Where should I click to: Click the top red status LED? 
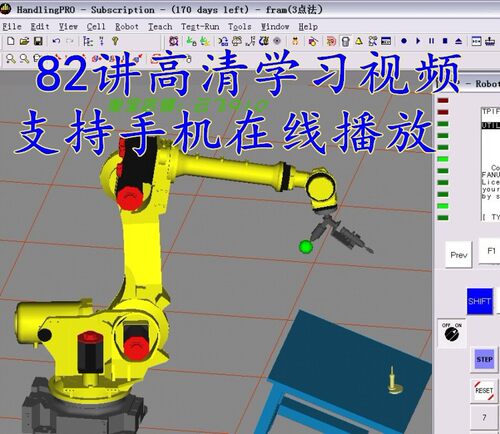pyautogui.click(x=443, y=100)
